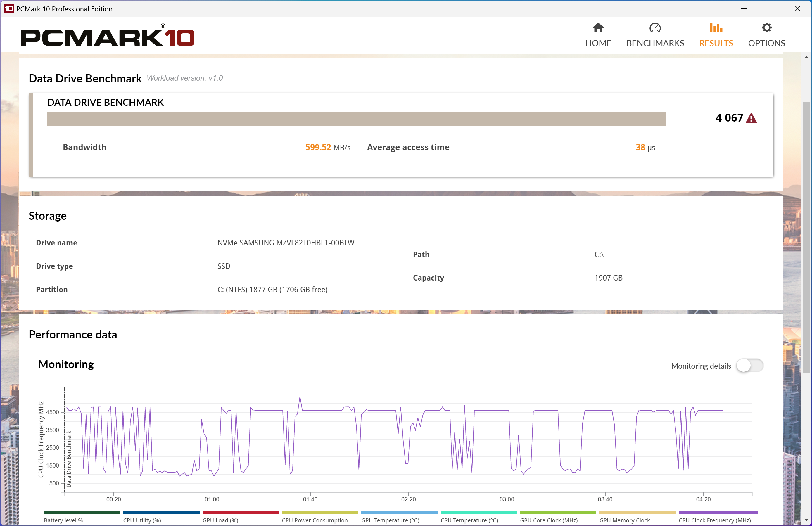The height and width of the screenshot is (526, 812).
Task: Click the vertical scrollbar up arrow
Action: tap(806, 57)
